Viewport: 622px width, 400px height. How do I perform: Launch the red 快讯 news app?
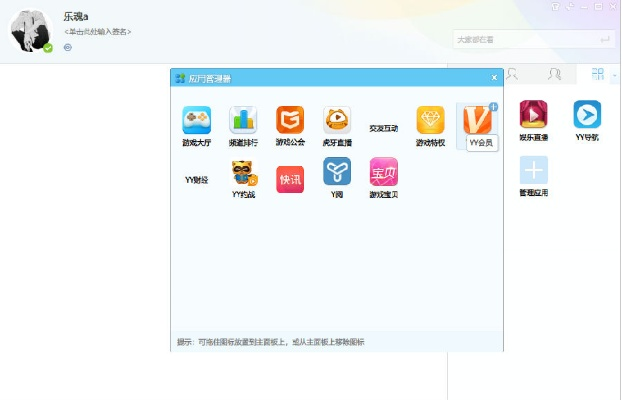pyautogui.click(x=290, y=179)
